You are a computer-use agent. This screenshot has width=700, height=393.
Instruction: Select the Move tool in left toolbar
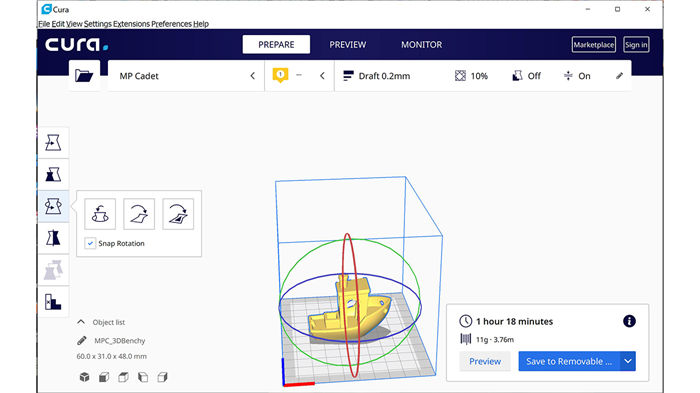[53, 143]
